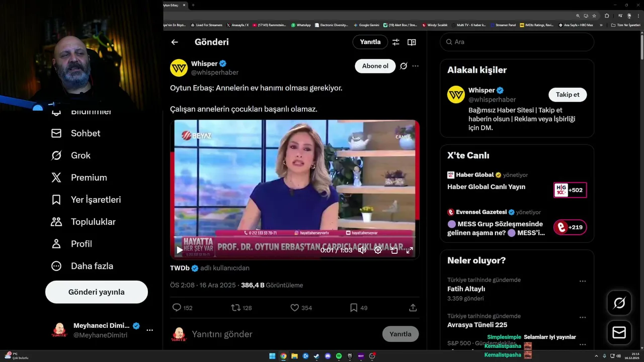Open more options for Fatih Altaylı trend
Screen dimensions: 644x362
583,281
